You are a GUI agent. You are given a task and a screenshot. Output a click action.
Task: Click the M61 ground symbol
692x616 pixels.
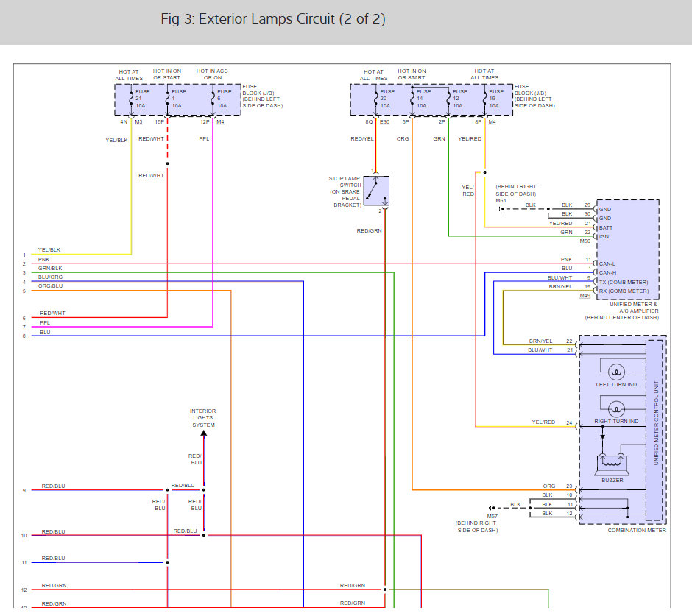click(x=500, y=209)
